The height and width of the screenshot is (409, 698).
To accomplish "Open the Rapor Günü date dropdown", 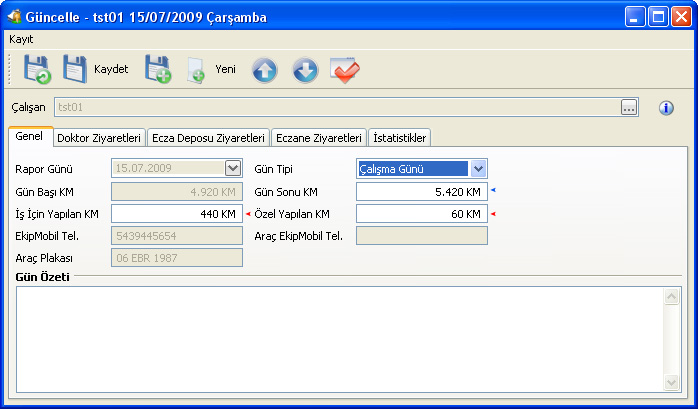I will coord(233,169).
